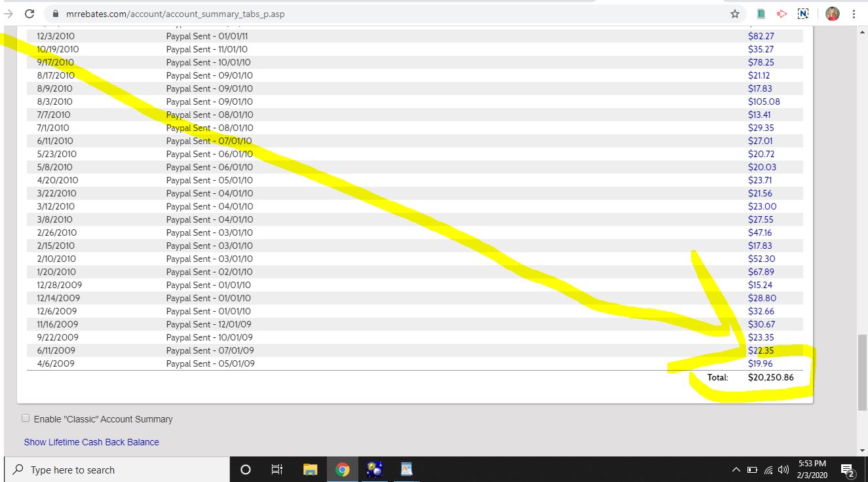Bookmark this page with the star icon
This screenshot has width=868, height=482.
[735, 14]
